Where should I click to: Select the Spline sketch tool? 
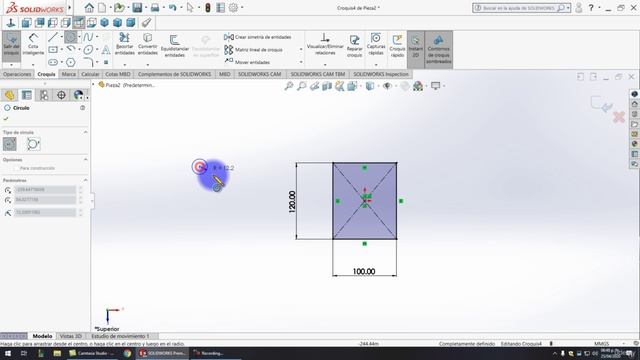(88, 37)
